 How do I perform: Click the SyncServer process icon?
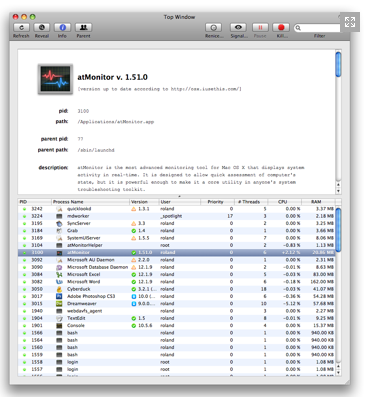click(x=59, y=223)
